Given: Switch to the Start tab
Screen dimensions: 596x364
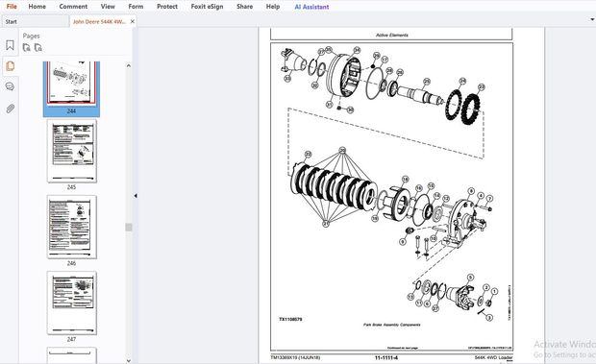Looking at the screenshot, I should click(x=12, y=22).
